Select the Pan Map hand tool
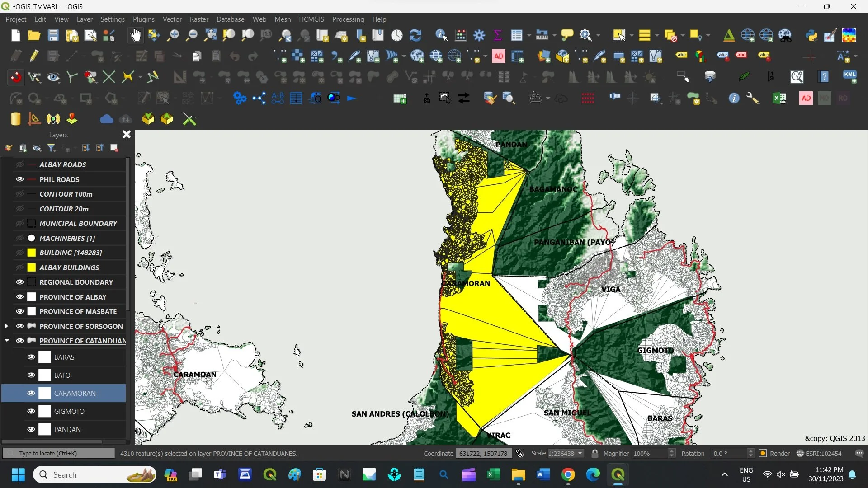The height and width of the screenshot is (488, 868). tap(135, 35)
